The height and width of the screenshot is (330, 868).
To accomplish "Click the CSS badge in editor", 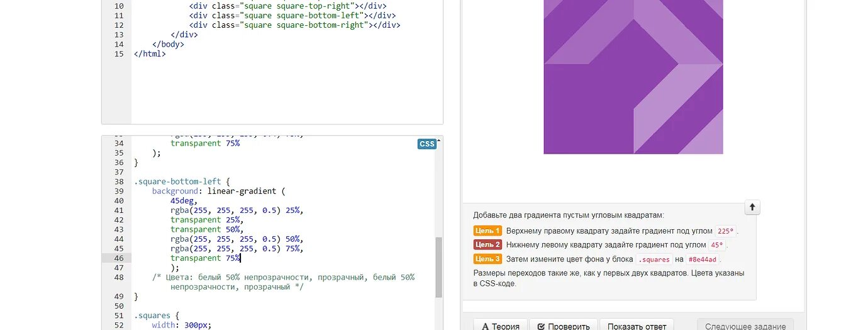I will click(426, 144).
